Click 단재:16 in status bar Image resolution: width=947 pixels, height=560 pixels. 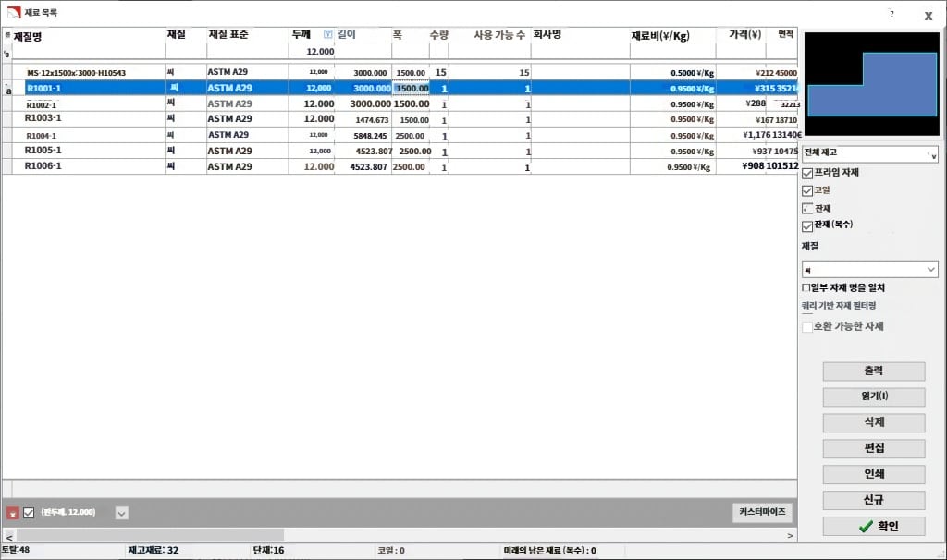[x=269, y=551]
